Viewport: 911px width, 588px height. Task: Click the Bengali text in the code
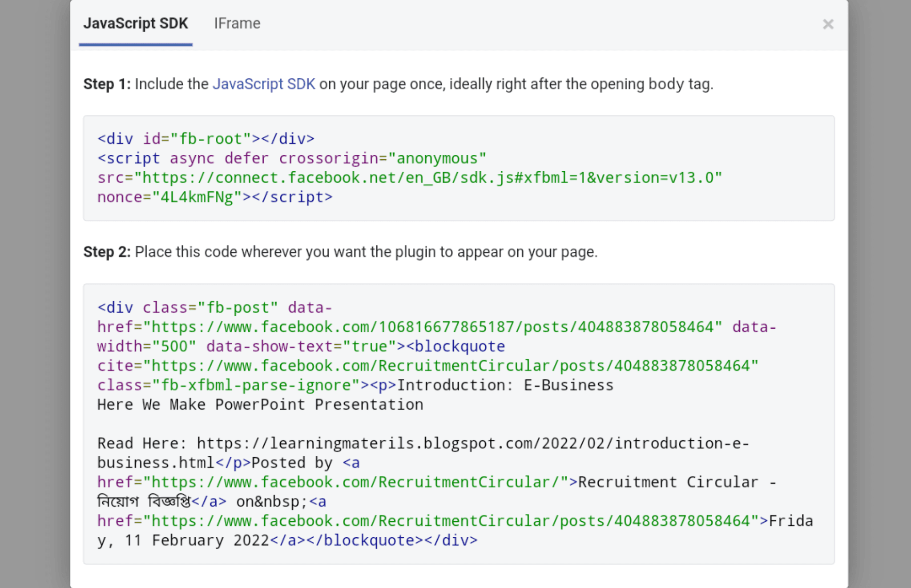pos(144,502)
